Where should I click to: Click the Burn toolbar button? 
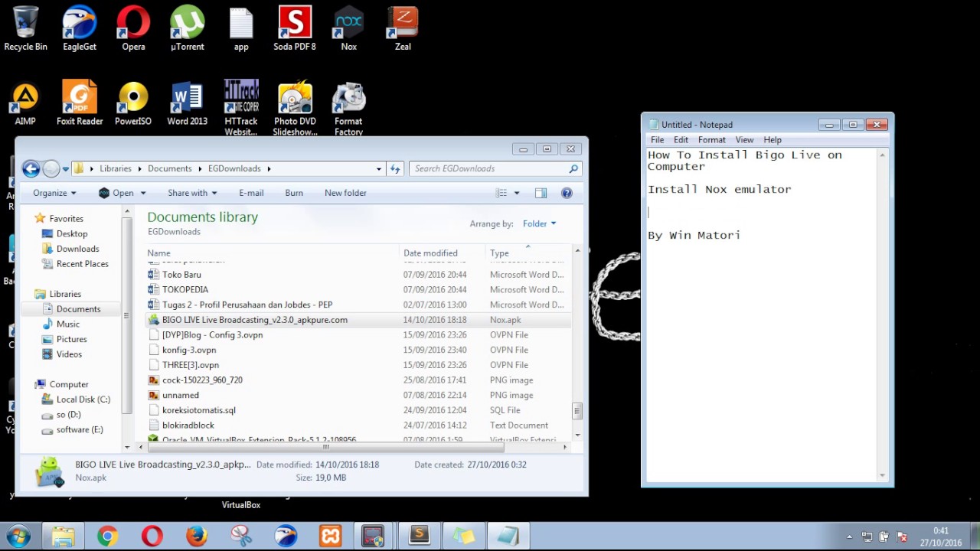(x=294, y=193)
